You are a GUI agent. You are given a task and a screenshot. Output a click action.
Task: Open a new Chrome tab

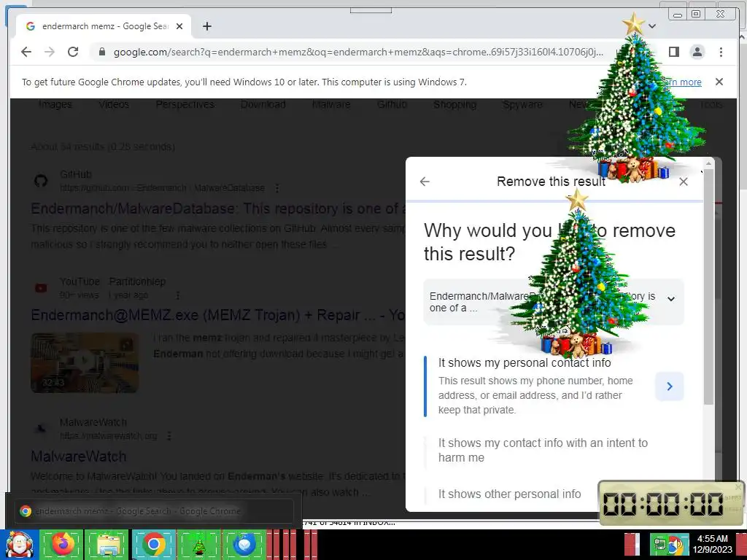(x=206, y=26)
